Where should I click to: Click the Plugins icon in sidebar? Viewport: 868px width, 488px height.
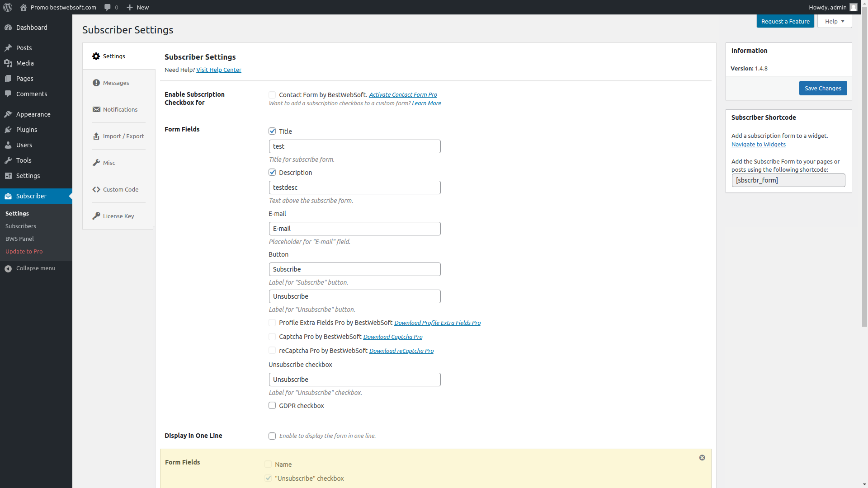(8, 130)
